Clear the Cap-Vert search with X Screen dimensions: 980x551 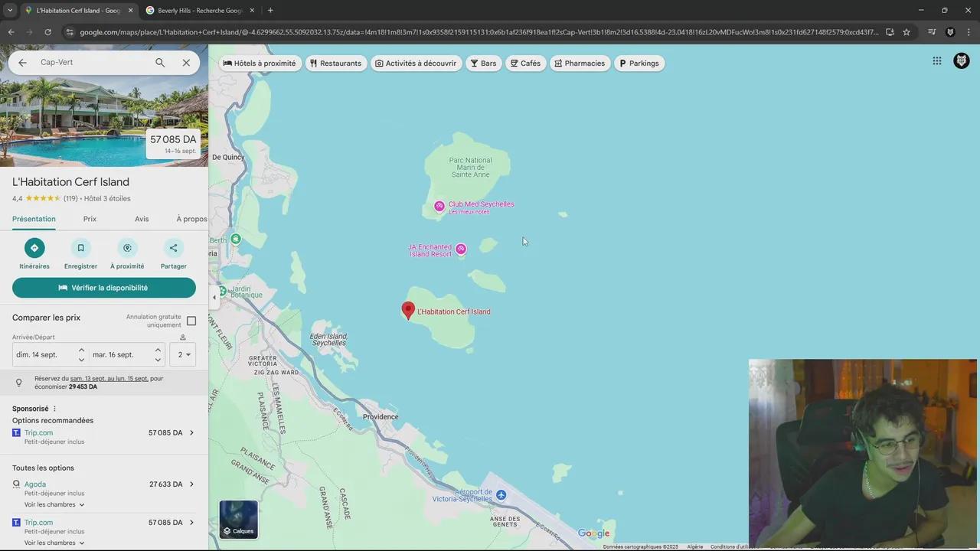[x=186, y=63]
